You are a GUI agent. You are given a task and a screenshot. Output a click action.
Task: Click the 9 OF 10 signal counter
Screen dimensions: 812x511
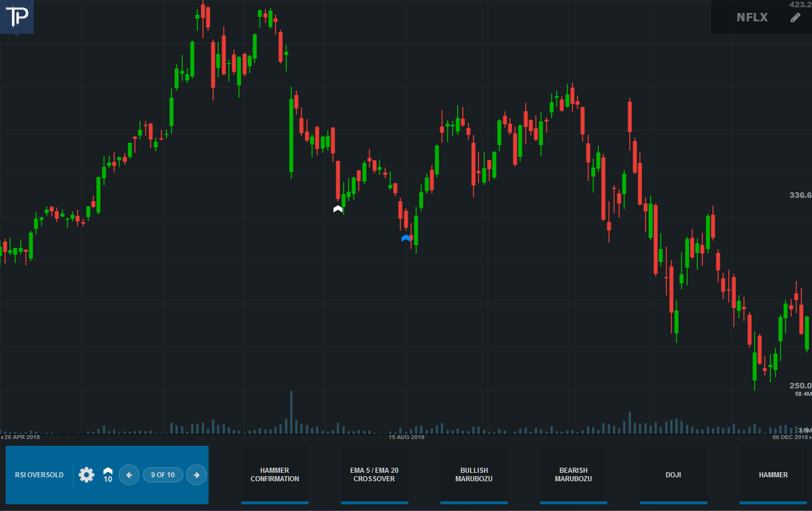point(163,475)
